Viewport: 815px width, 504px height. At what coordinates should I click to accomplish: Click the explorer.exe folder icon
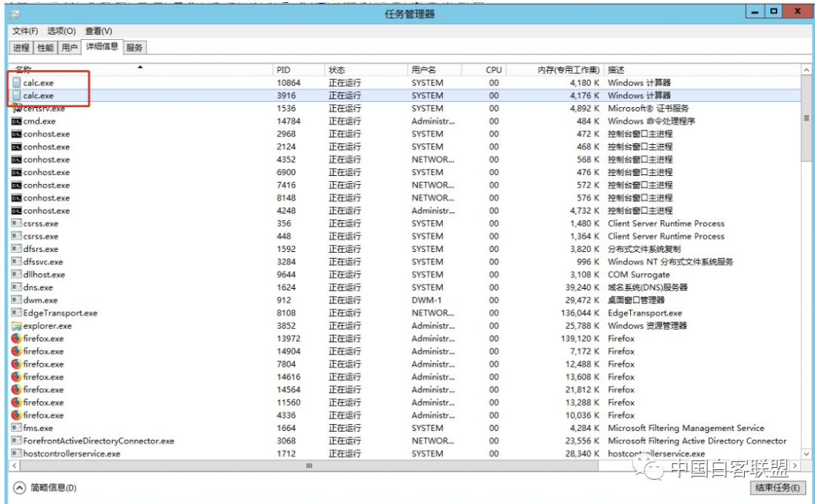click(x=16, y=326)
